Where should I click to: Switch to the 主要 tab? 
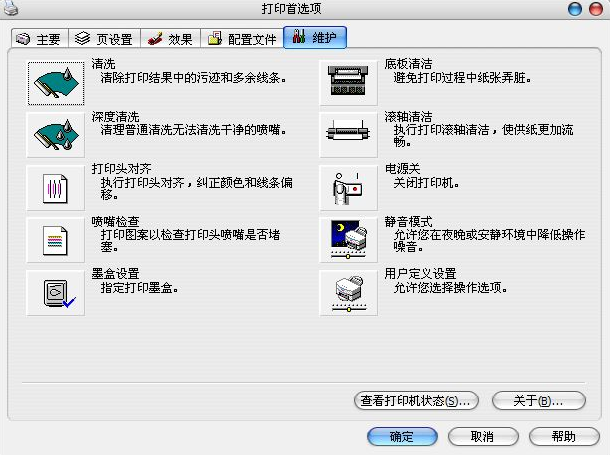point(39,40)
